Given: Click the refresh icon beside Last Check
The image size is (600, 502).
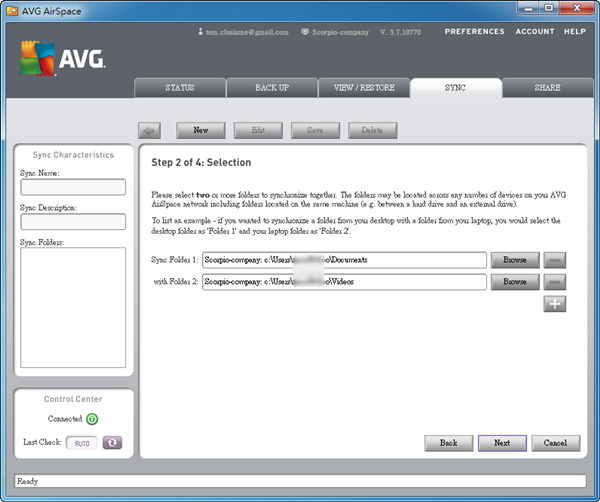Looking at the screenshot, I should 112,443.
